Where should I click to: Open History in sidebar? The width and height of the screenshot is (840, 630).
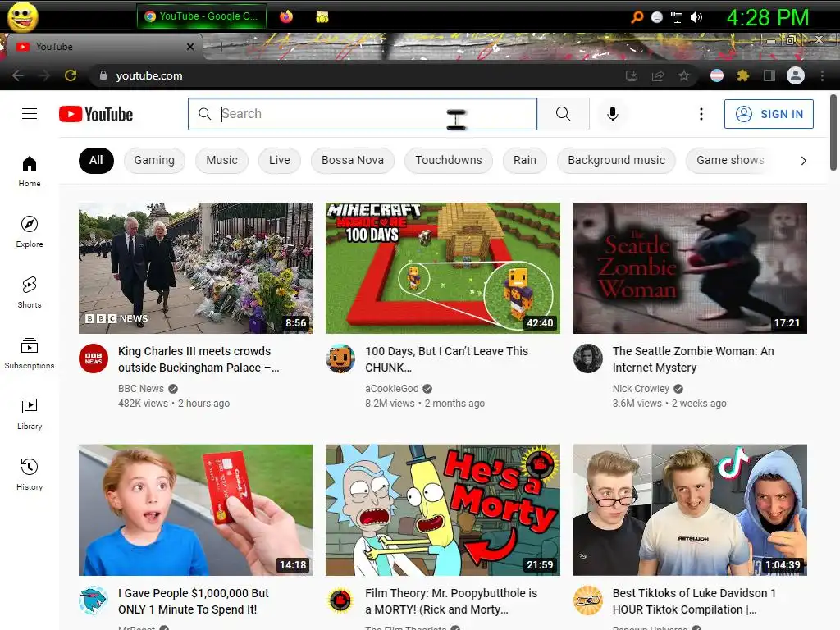tap(30, 475)
